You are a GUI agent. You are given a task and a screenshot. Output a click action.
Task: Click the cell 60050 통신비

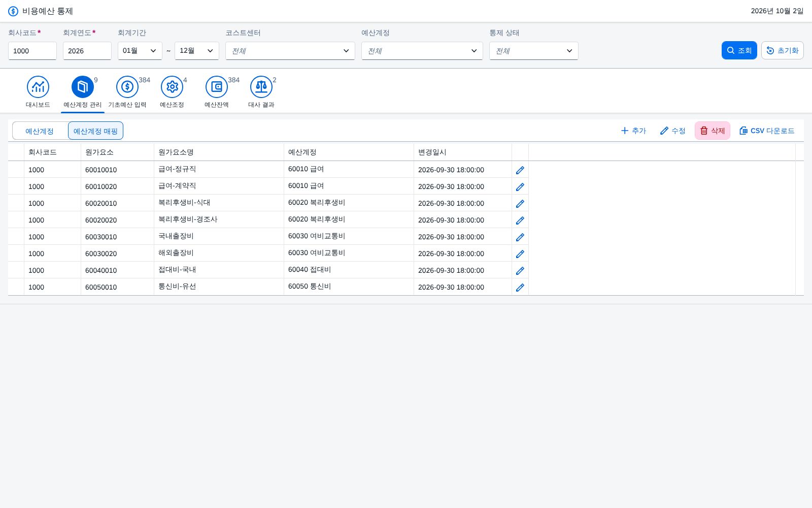[349, 287]
